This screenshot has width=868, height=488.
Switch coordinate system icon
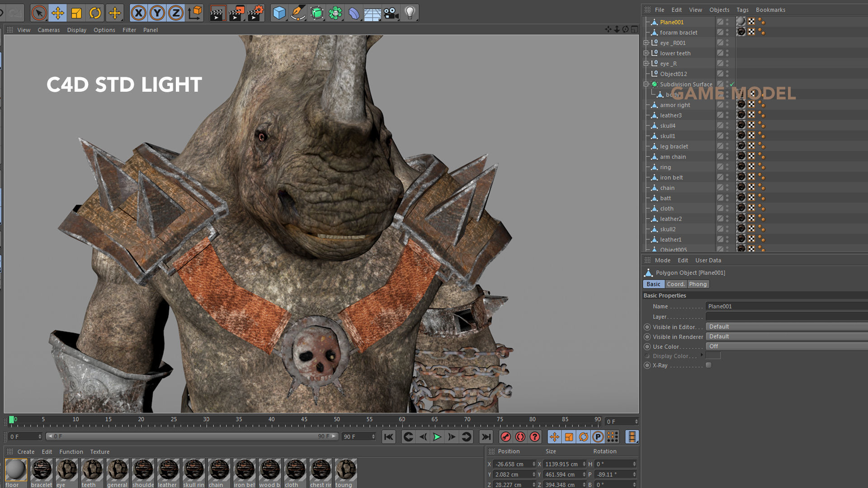195,13
